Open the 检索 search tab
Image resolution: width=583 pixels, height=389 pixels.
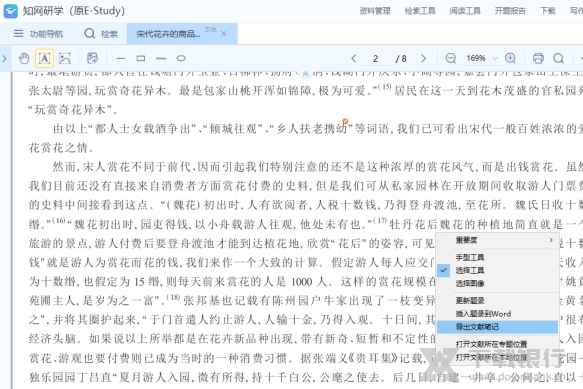click(101, 34)
